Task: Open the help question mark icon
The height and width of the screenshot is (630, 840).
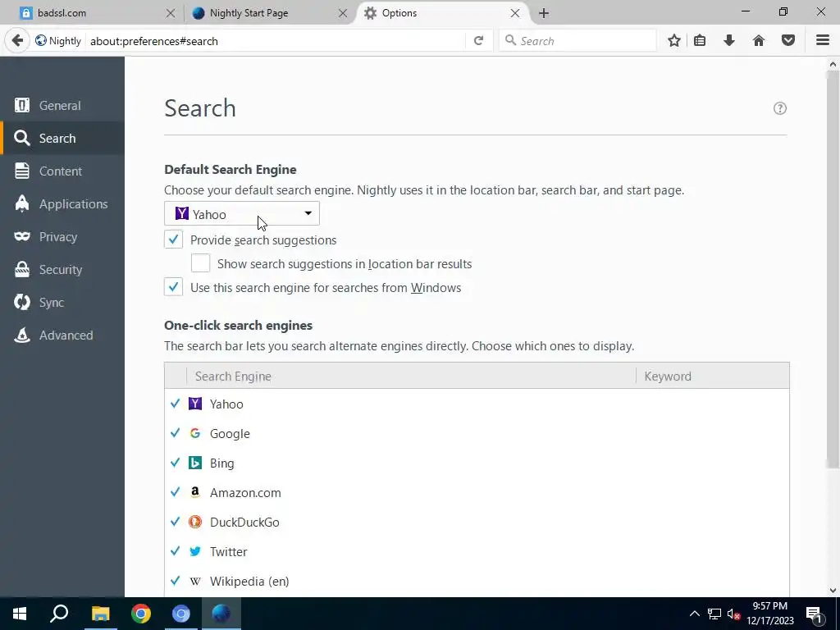Action: tap(780, 108)
